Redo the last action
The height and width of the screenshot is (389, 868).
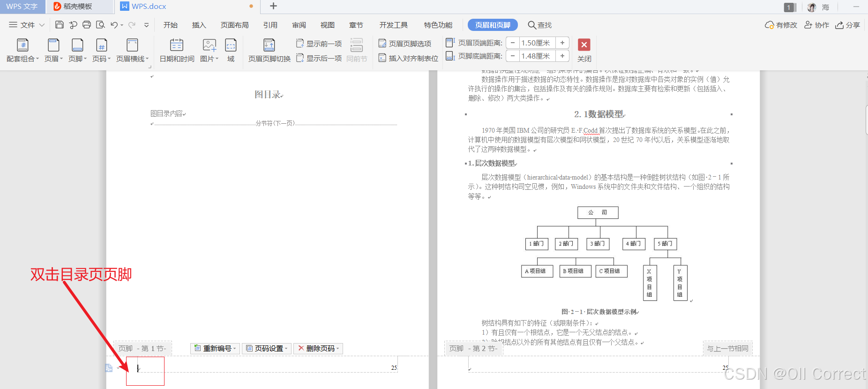click(x=132, y=25)
